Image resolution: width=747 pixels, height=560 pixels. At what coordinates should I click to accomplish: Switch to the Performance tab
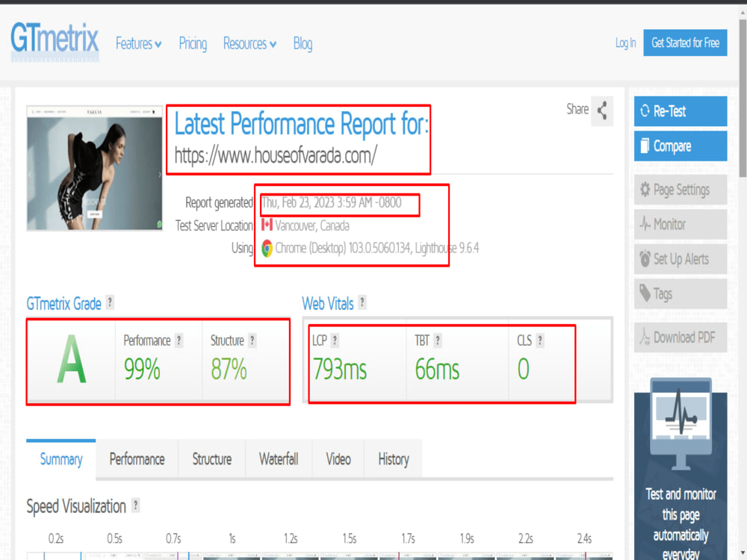point(137,459)
